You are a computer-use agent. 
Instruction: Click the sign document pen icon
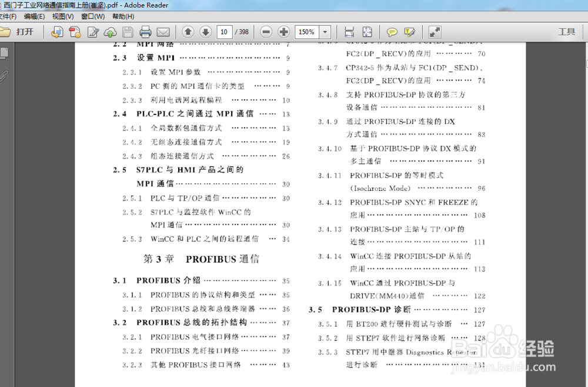coord(93,32)
